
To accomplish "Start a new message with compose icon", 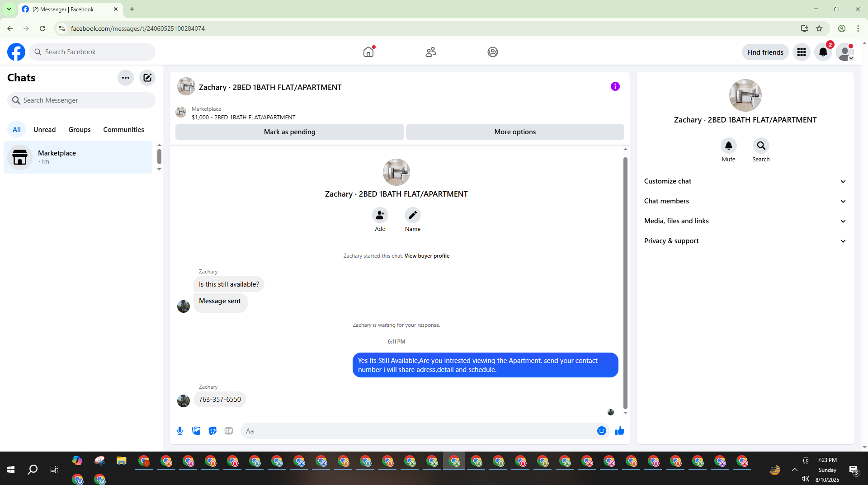I will tap(147, 78).
